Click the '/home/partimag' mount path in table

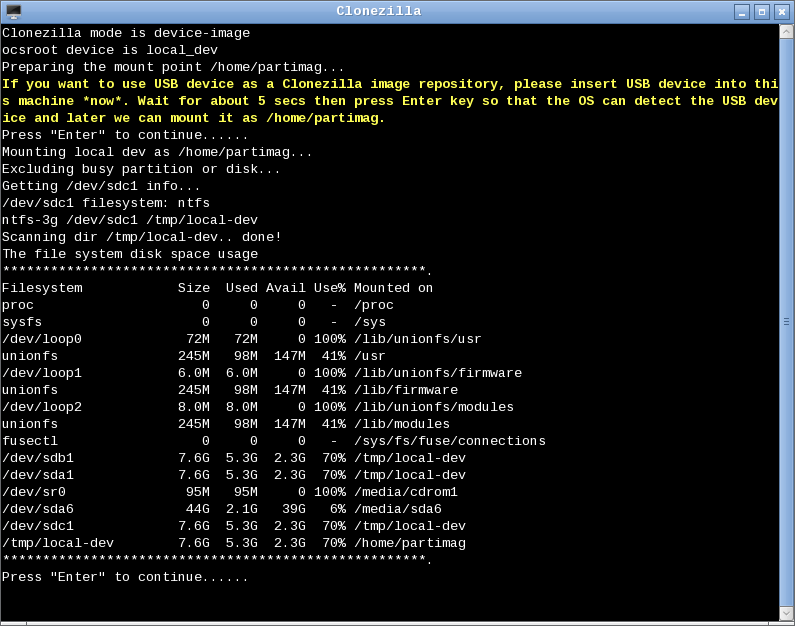click(x=410, y=543)
